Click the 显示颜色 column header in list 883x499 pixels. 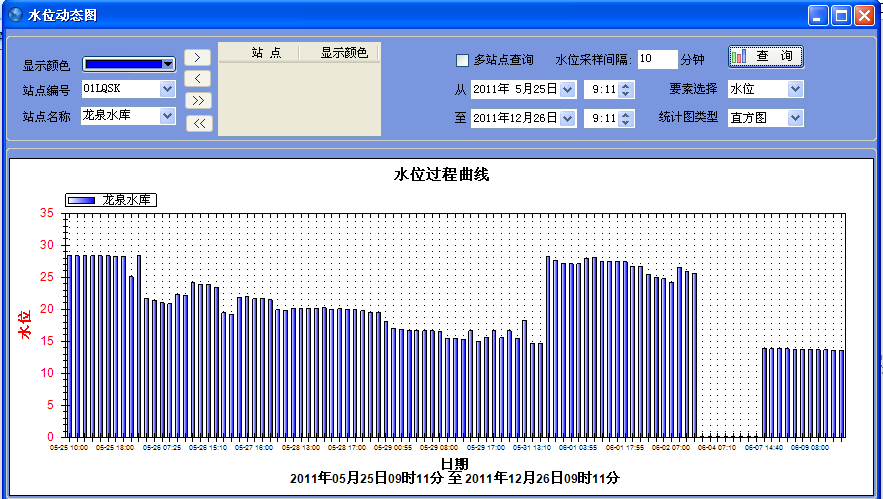click(x=343, y=53)
